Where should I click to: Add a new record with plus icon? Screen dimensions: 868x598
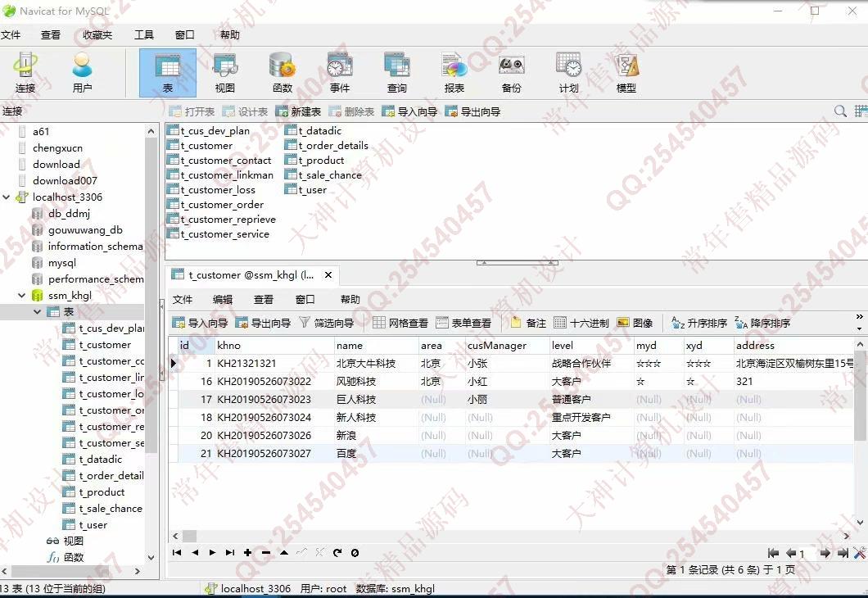(x=247, y=552)
